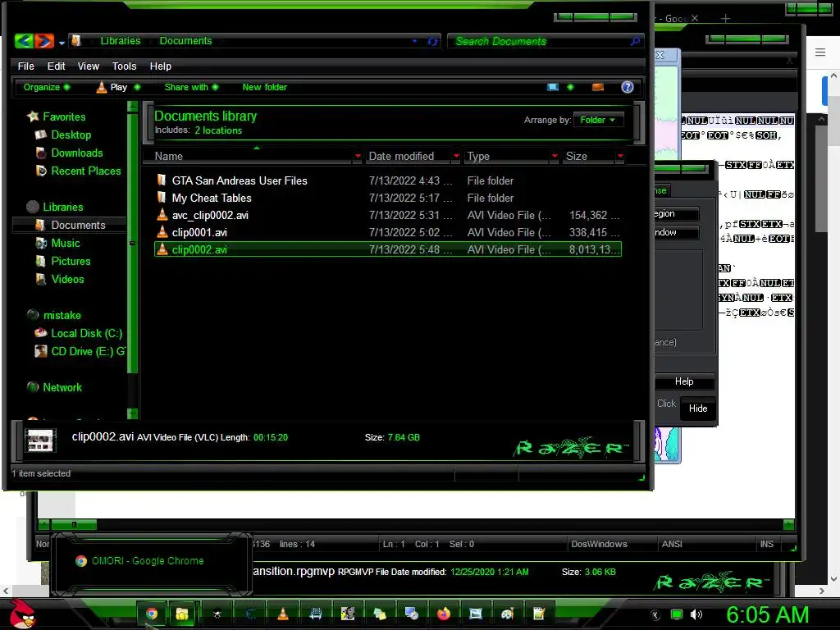The width and height of the screenshot is (840, 630).
Task: Open the address bar history dropdown
Action: (x=414, y=41)
